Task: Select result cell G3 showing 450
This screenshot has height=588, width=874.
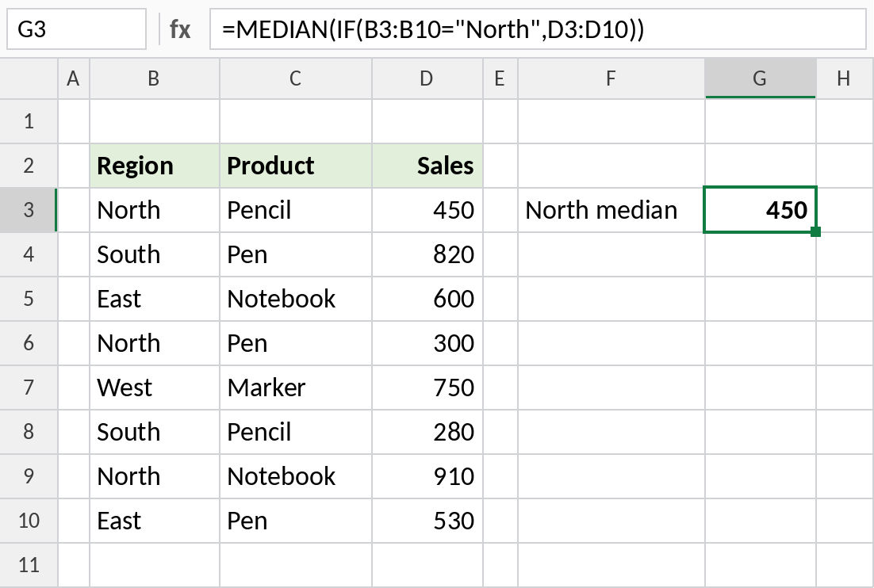Action: (761, 210)
